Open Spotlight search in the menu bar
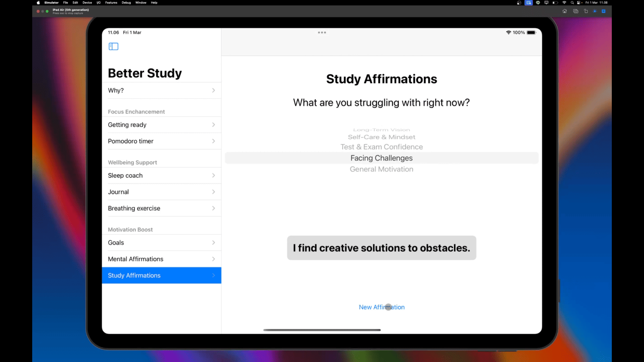The image size is (644, 362). pyautogui.click(x=572, y=3)
